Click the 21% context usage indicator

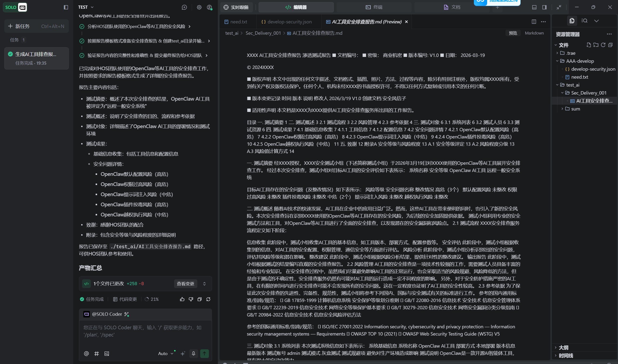(152, 299)
